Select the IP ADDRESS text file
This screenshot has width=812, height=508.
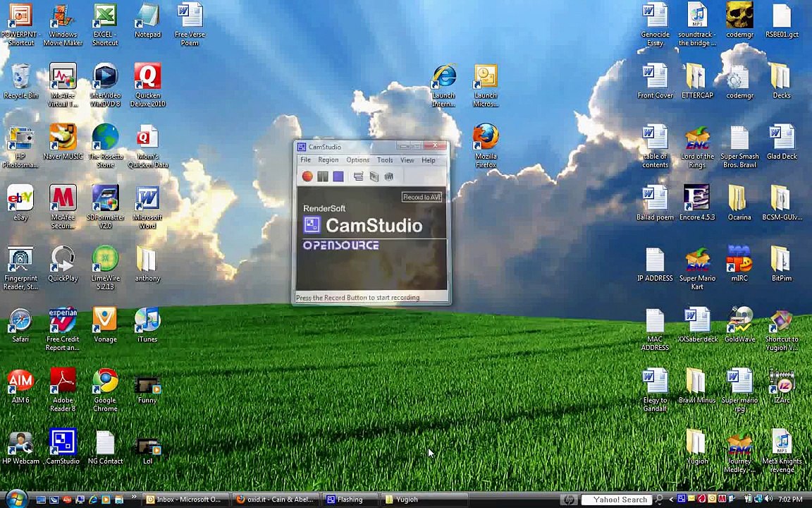[655, 265]
